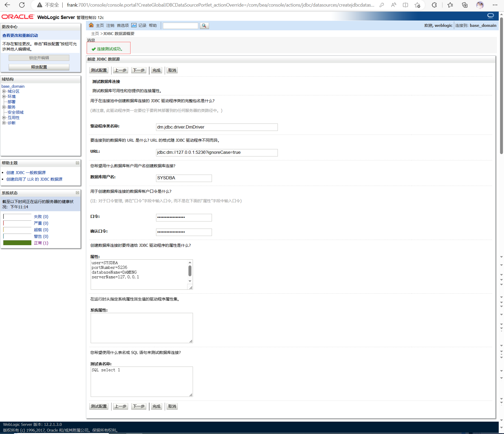Viewport: 504px width, 434px height.
Task: Select 安全领域 in domain structure
Action: (x=16, y=112)
